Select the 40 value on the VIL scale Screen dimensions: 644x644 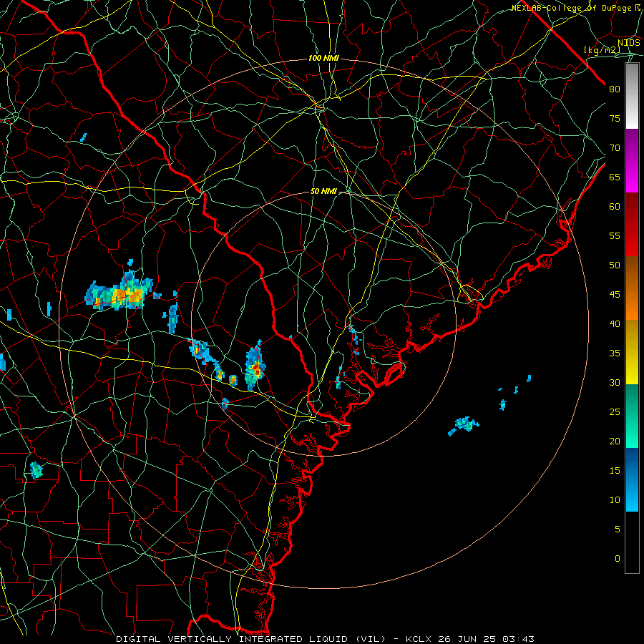point(615,324)
